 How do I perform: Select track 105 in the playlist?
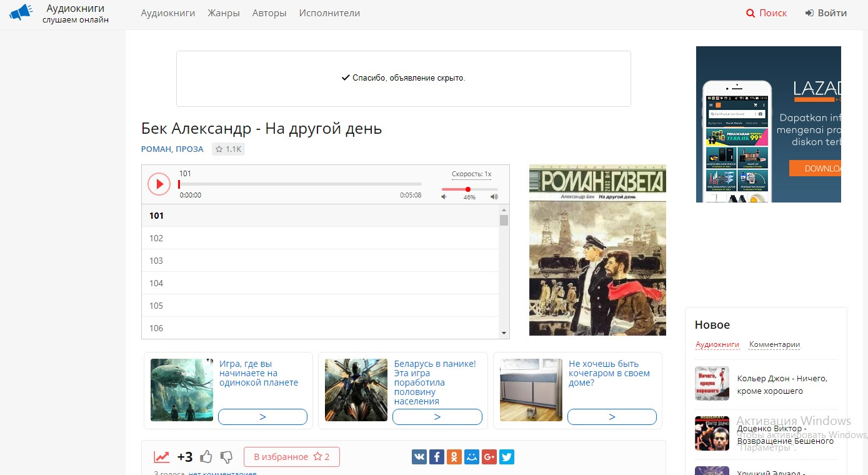tap(321, 306)
